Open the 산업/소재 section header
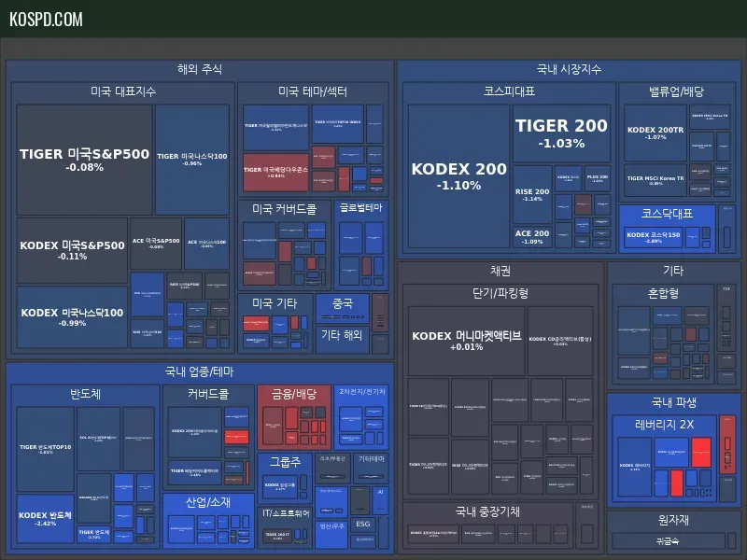This screenshot has height=560, width=747. pyautogui.click(x=208, y=502)
